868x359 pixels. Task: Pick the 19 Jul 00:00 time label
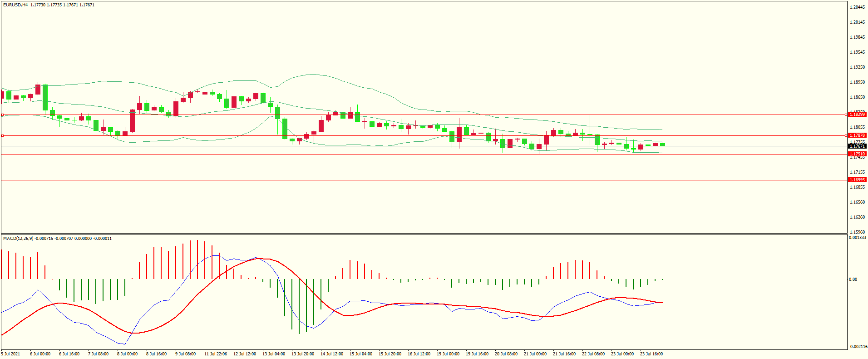pos(448,354)
